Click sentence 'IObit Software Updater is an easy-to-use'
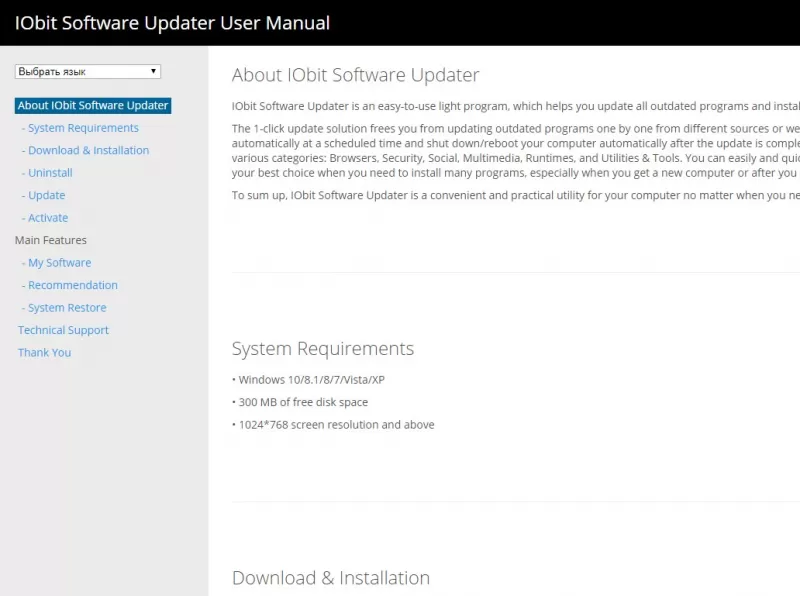800x596 pixels. point(516,106)
